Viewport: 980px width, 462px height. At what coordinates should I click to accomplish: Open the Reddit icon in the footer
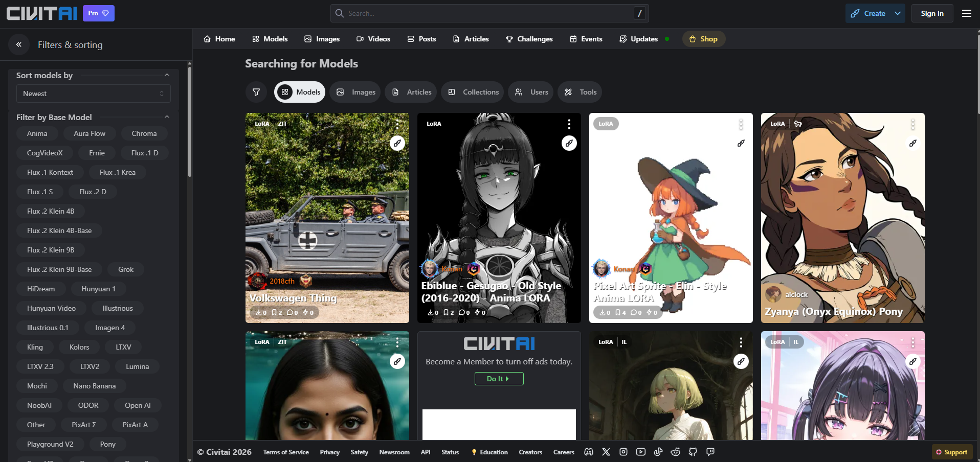click(x=676, y=452)
